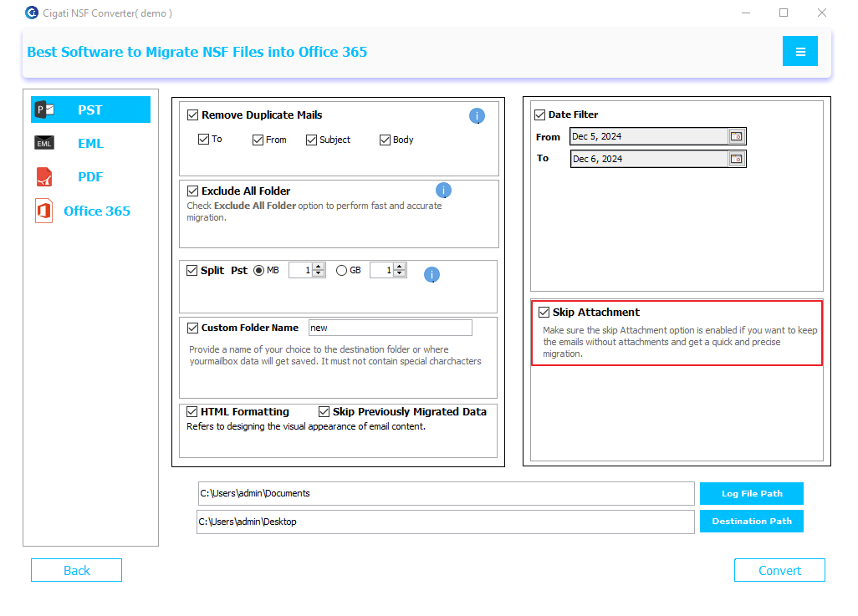Click the log file path field
Screen dimensions: 858x616
tap(446, 493)
